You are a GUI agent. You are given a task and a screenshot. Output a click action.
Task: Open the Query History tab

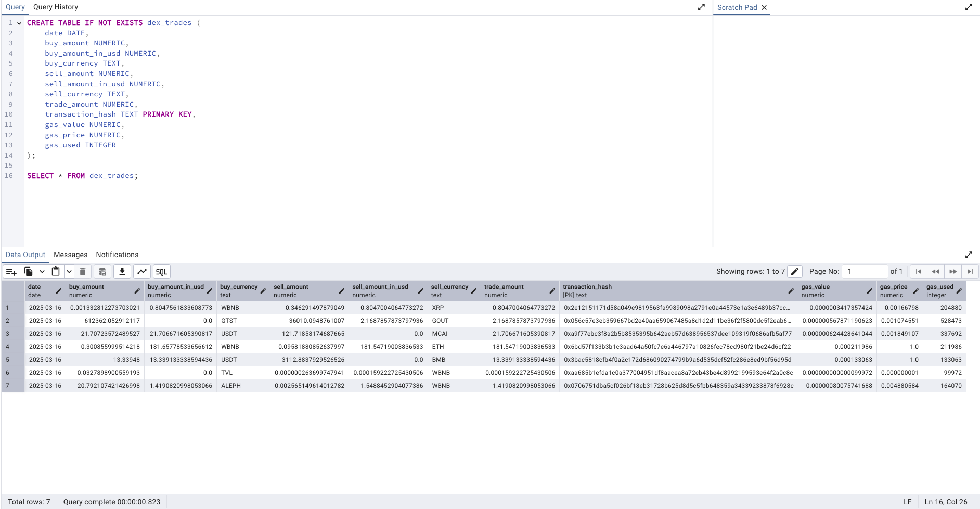point(56,7)
